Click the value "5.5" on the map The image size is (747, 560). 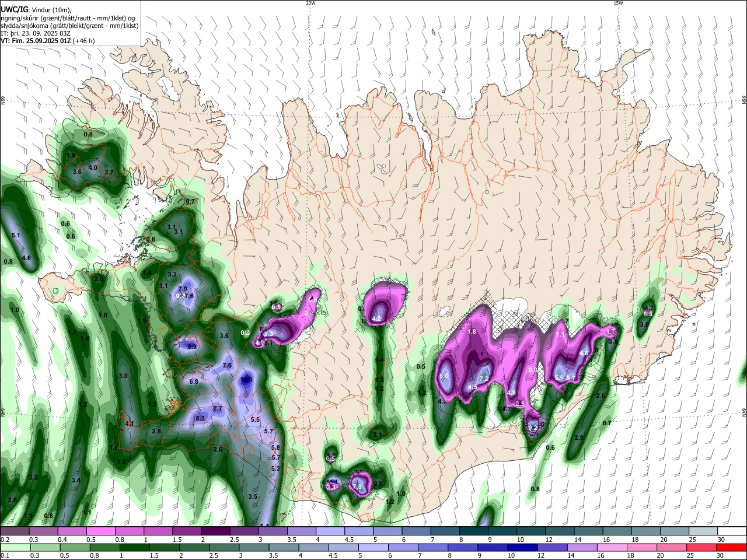click(x=255, y=419)
